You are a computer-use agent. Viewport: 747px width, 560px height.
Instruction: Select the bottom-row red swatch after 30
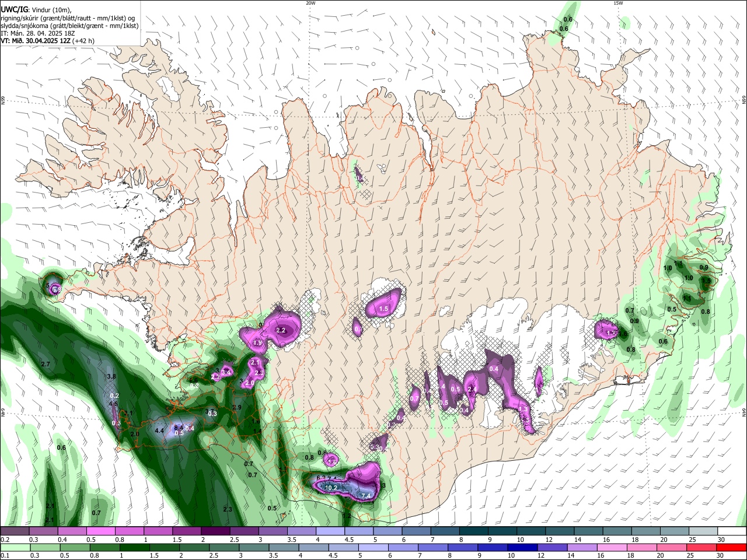tap(731, 547)
